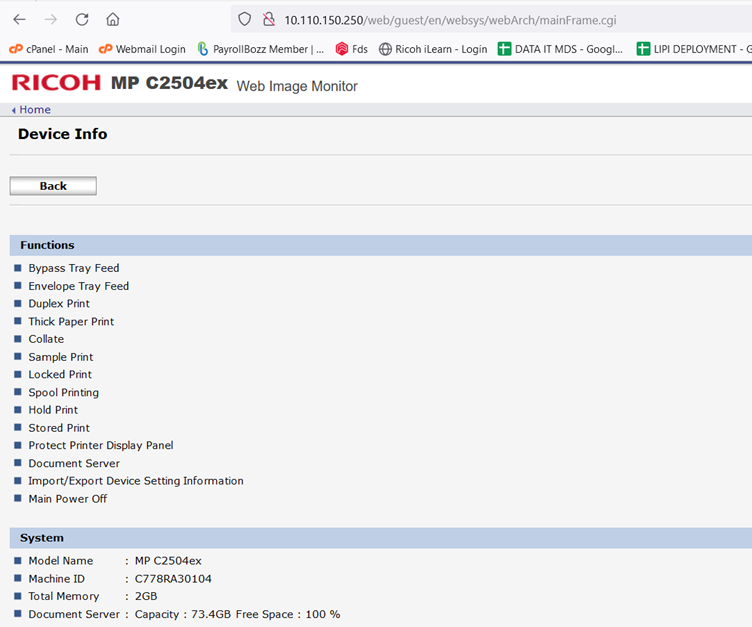The image size is (752, 627).
Task: Select the 'Model Name' label
Action: (61, 561)
